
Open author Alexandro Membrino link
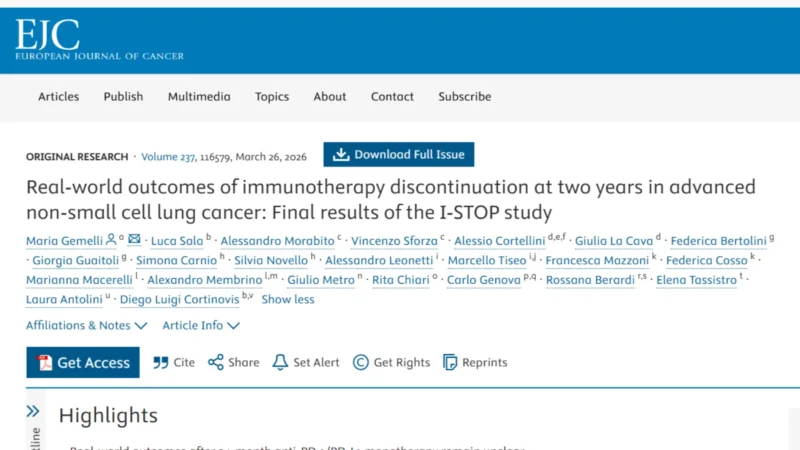(205, 280)
